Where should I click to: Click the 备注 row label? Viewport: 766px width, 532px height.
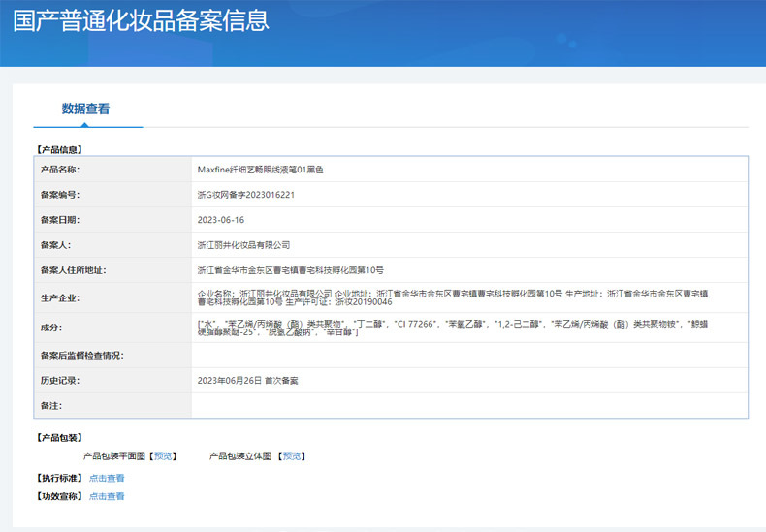coord(51,406)
